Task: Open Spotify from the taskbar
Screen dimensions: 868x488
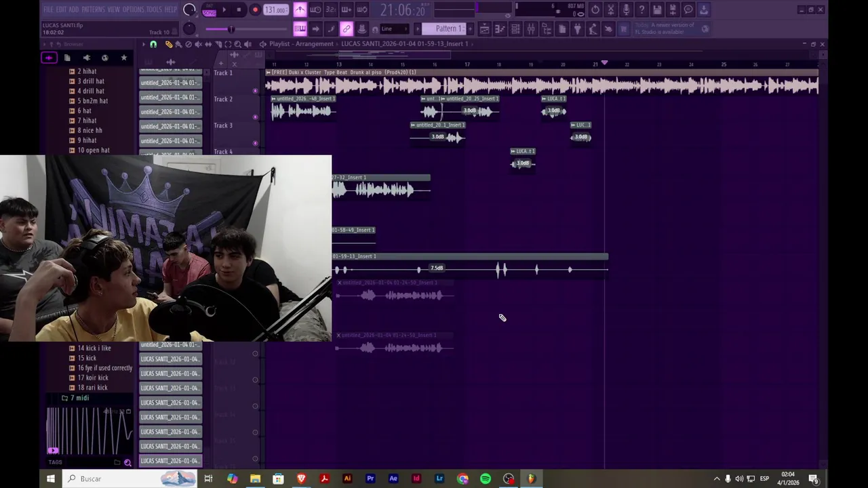Action: point(486,479)
